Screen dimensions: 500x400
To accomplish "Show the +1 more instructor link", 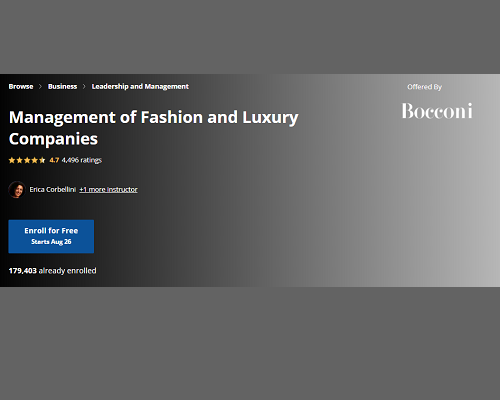I will coord(108,190).
